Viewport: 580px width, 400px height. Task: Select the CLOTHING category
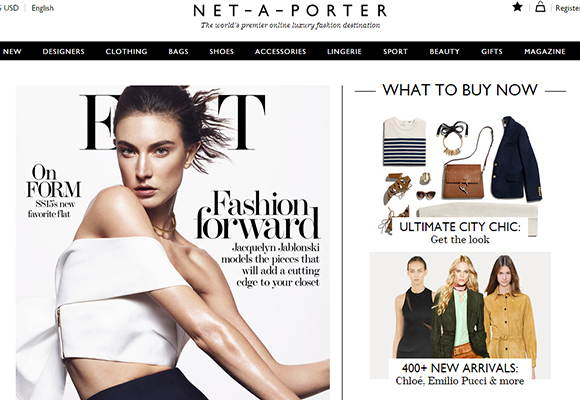pos(127,51)
